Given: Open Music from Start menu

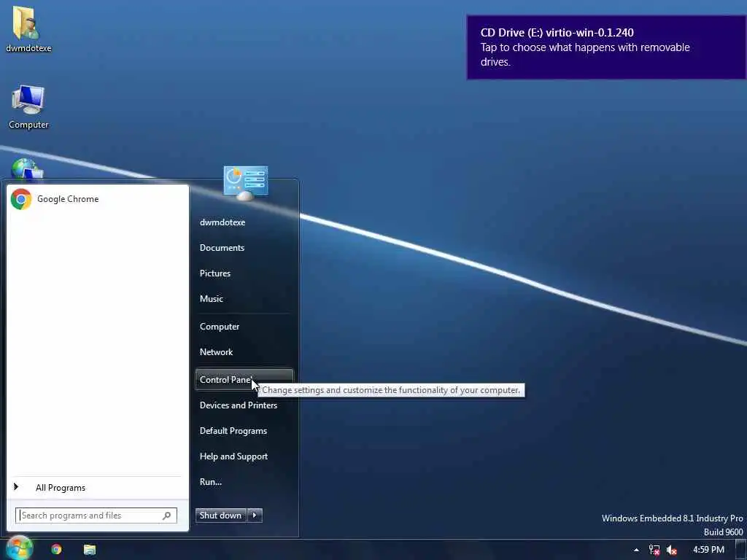Looking at the screenshot, I should click(211, 299).
